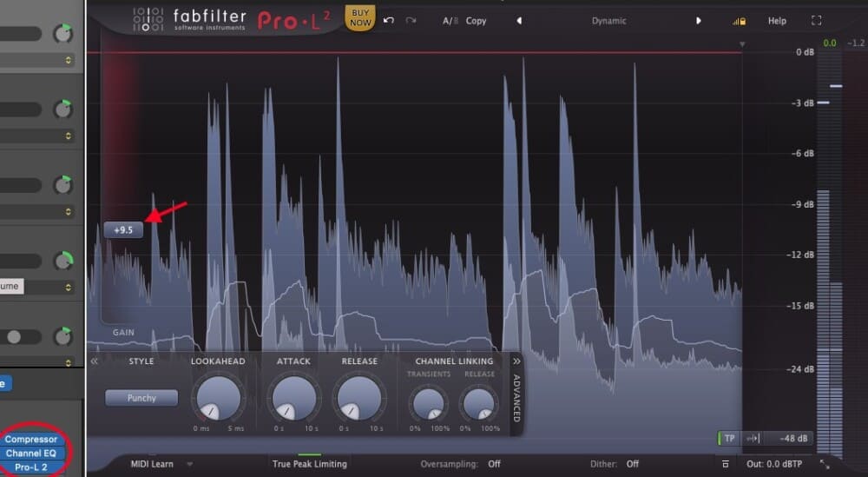
Task: Click the resize arrows icon in bottom corner
Action: pos(825,464)
